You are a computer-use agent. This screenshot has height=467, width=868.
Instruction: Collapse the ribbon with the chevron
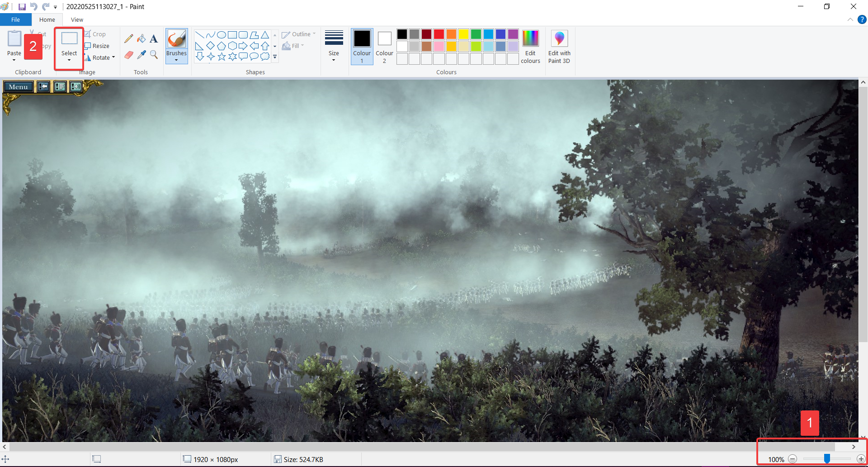(850, 19)
